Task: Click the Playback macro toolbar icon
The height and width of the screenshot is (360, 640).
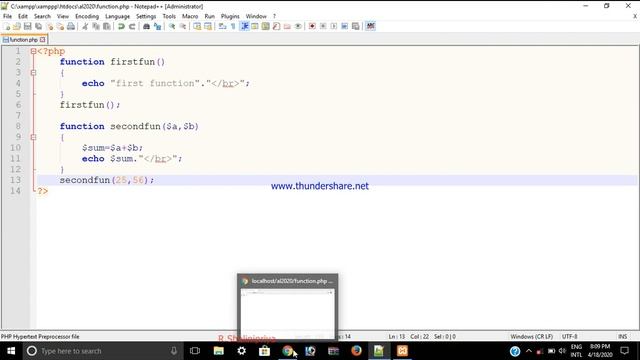Action: (x=334, y=26)
